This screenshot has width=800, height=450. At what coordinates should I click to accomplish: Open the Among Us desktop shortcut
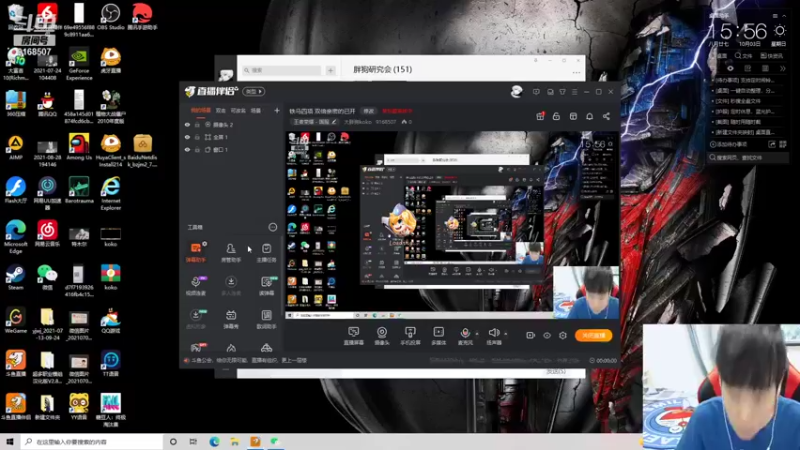[79, 148]
